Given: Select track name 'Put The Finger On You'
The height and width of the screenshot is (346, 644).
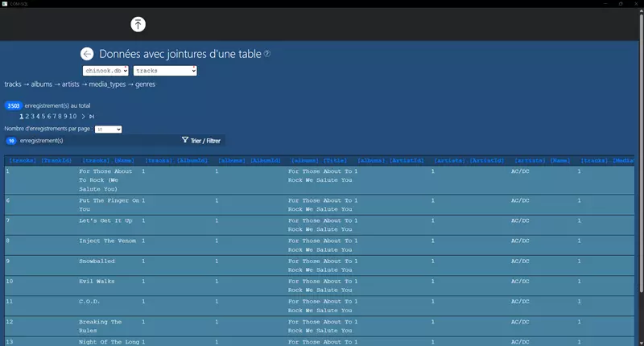Looking at the screenshot, I should click(x=109, y=205).
